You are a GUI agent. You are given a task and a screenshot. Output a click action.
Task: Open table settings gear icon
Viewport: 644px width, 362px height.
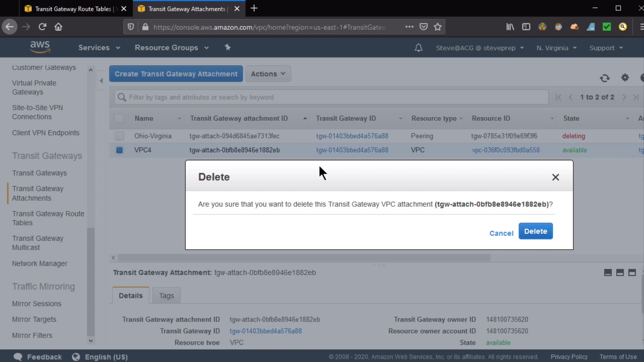[625, 78]
